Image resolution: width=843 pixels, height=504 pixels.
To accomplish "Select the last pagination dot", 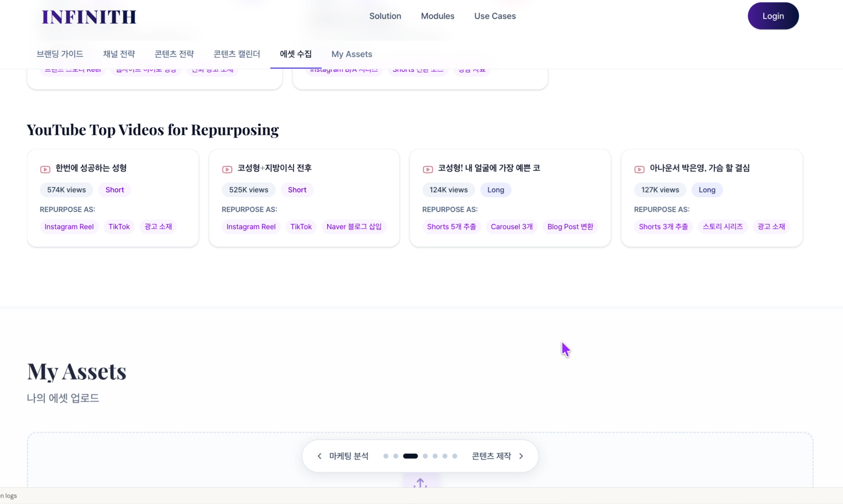I will click(454, 456).
